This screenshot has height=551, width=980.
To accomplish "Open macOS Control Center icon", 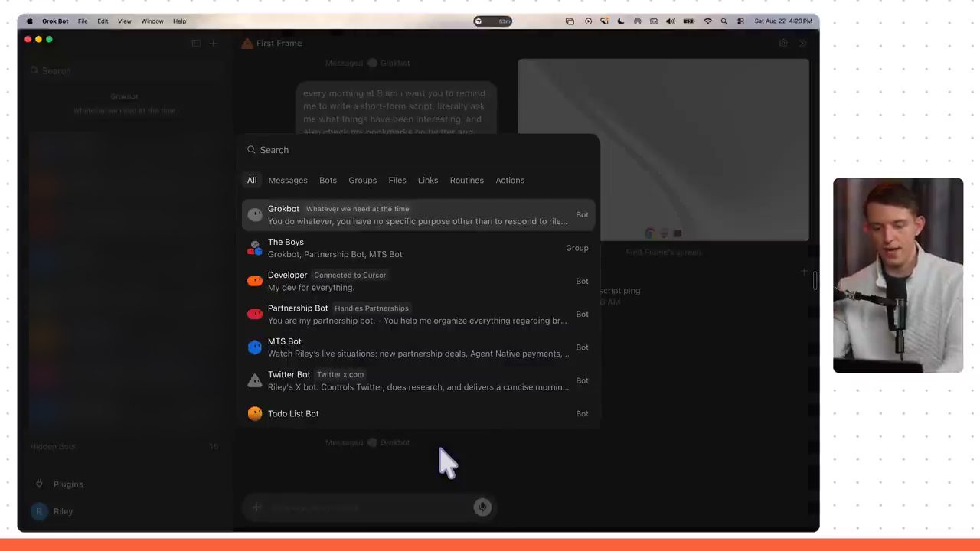I will (740, 21).
